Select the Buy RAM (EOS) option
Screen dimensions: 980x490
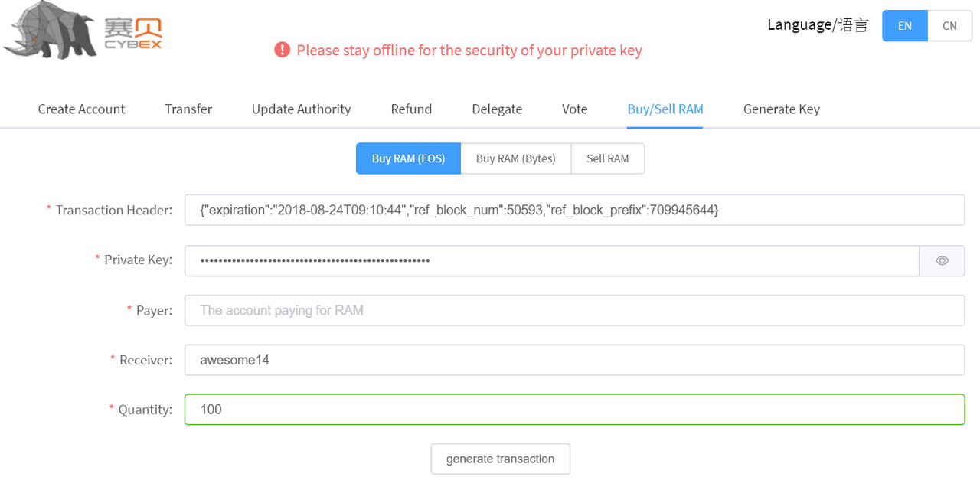click(x=408, y=158)
